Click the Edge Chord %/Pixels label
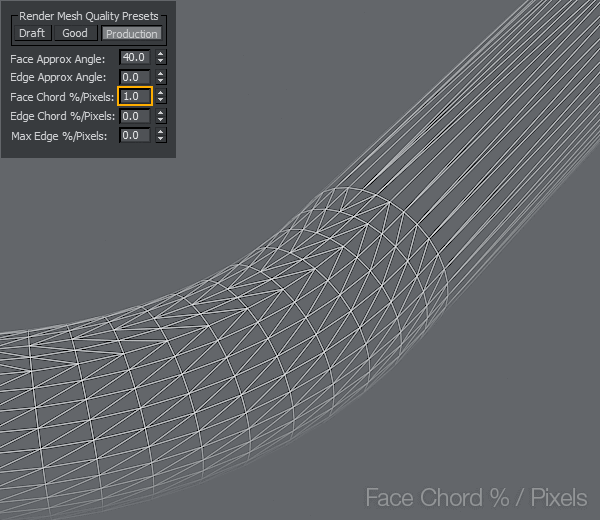Viewport: 600px width, 520px height. 62,116
